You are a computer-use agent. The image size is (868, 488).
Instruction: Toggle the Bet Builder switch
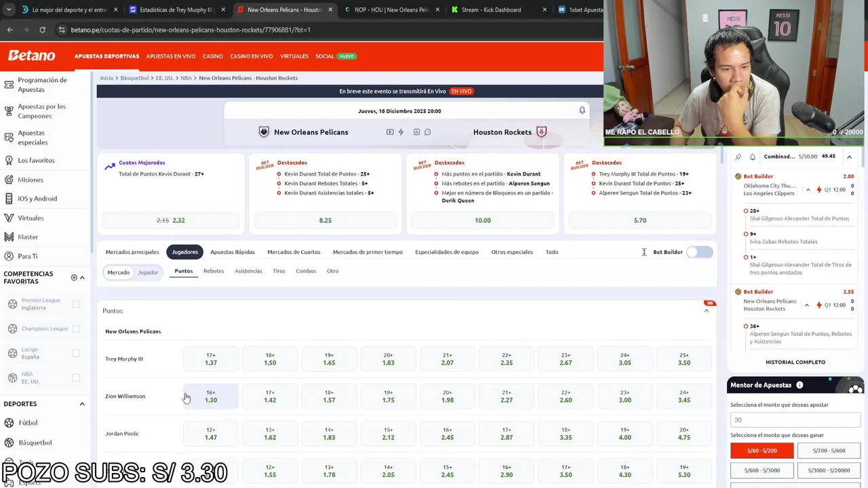[699, 252]
